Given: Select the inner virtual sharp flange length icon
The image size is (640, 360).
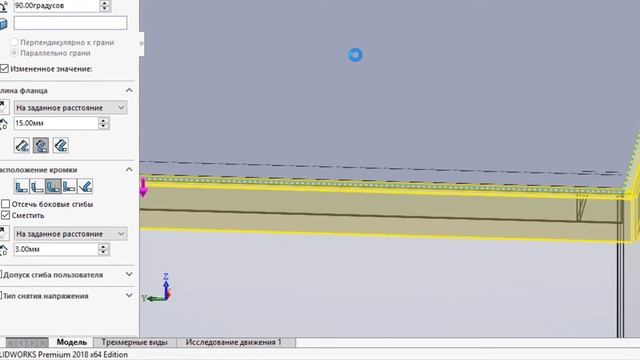Looking at the screenshot, I should click(x=41, y=145).
